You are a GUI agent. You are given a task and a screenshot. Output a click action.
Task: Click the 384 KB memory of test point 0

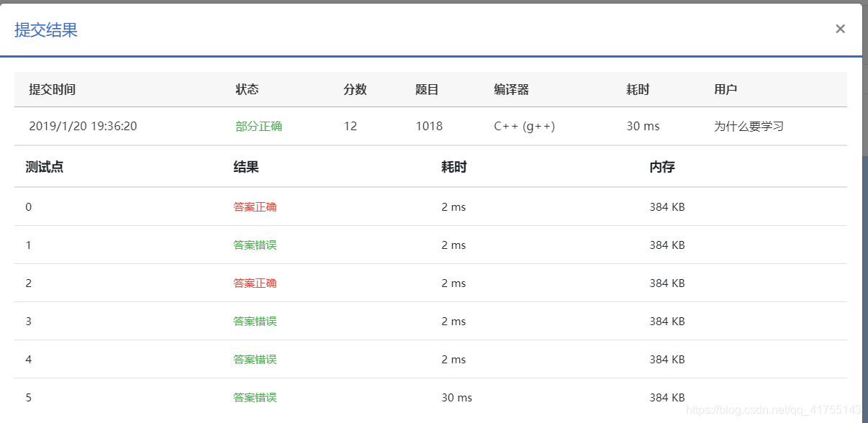667,207
